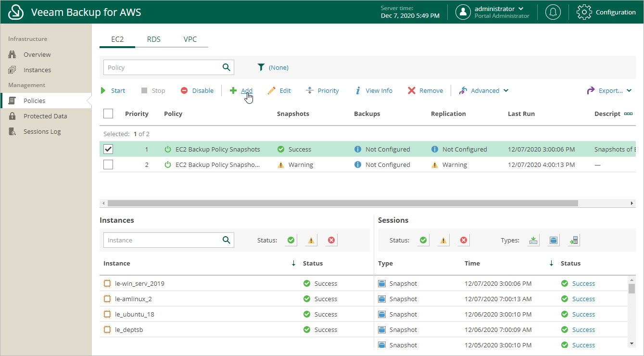Click the Replication warning triangle in row 2
This screenshot has height=356, width=644.
click(435, 165)
